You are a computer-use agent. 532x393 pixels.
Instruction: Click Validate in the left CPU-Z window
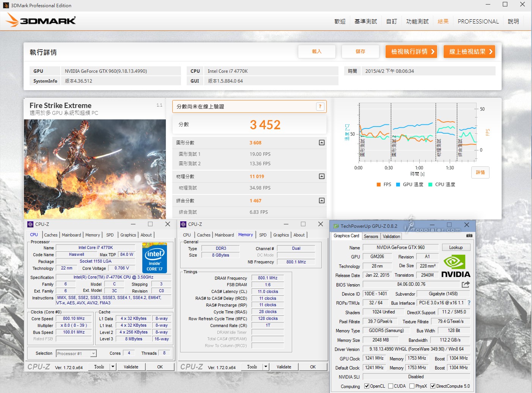131,367
